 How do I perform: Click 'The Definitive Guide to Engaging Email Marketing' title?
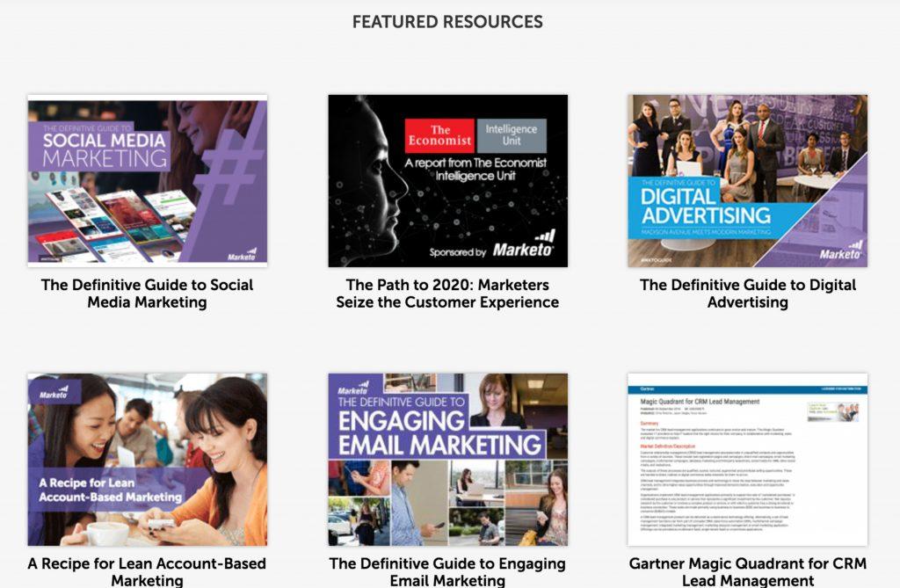coord(447,572)
